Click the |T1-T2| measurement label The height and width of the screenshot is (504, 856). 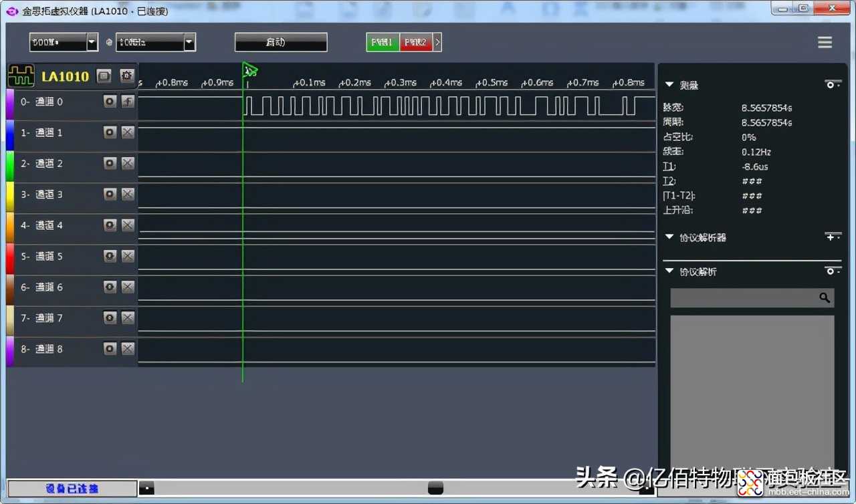(x=679, y=196)
